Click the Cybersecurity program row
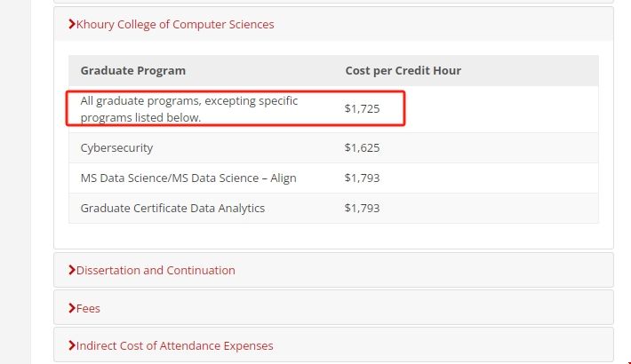 pos(116,148)
